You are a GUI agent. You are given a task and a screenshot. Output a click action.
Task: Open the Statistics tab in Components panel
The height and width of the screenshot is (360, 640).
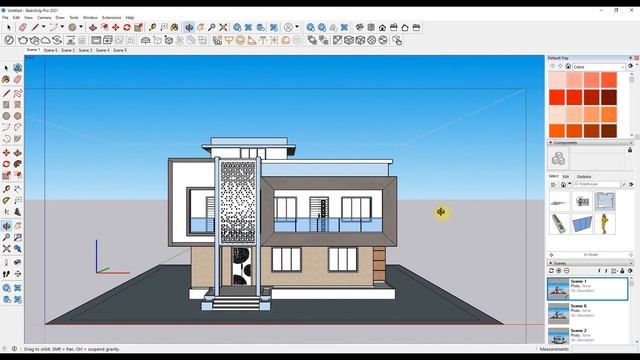[584, 176]
